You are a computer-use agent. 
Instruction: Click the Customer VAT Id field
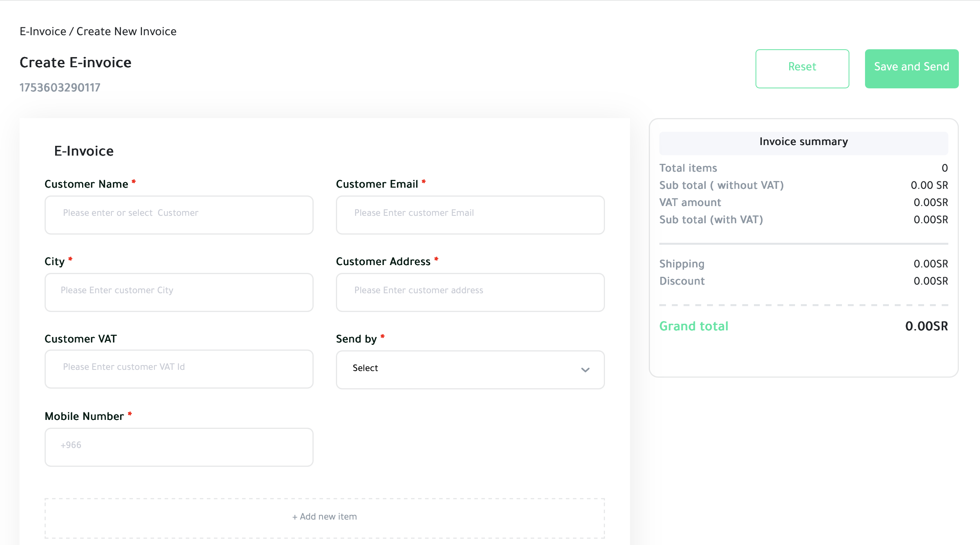coord(179,369)
